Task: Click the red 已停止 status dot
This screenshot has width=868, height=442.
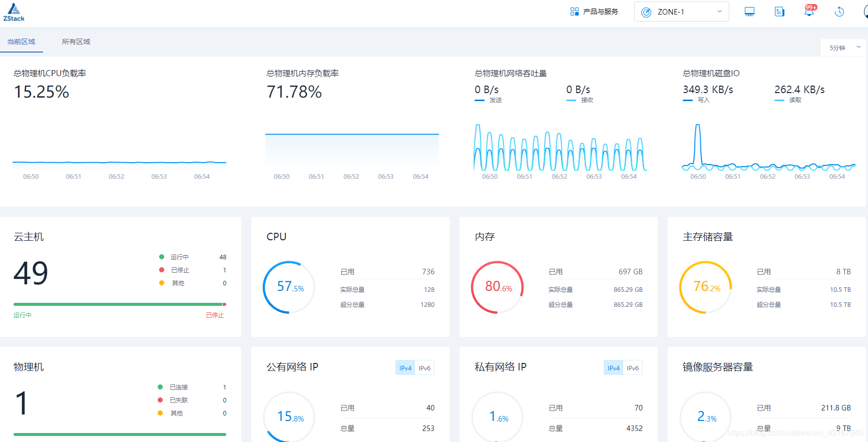Action: pos(162,270)
